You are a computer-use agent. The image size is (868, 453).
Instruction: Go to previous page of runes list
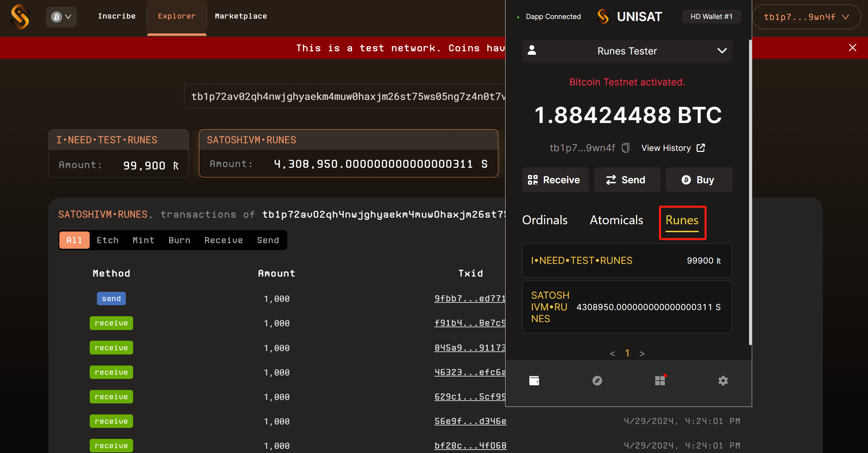point(612,354)
